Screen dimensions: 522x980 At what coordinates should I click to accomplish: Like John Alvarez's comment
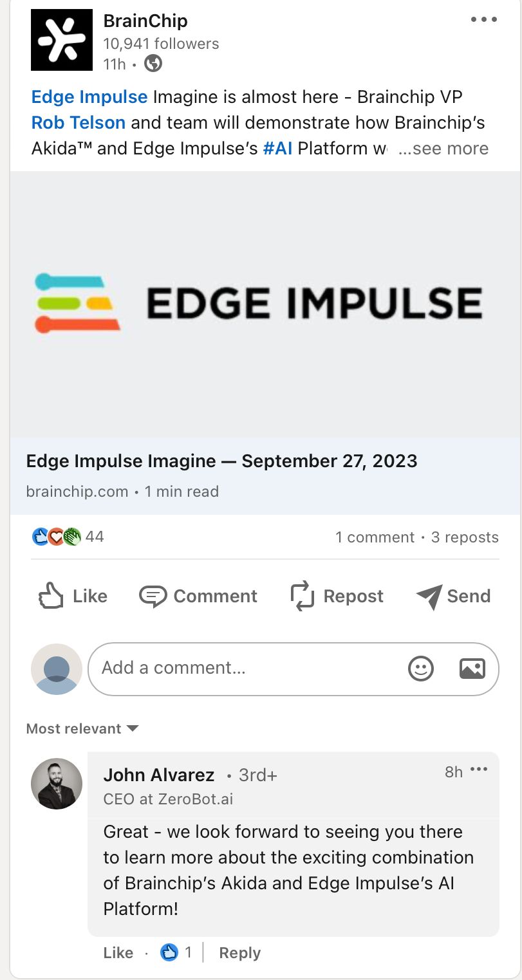click(x=118, y=953)
